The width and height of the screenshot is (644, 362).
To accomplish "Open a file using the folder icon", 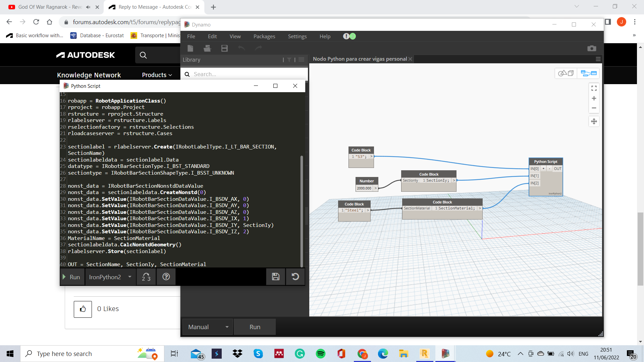I will [x=207, y=48].
